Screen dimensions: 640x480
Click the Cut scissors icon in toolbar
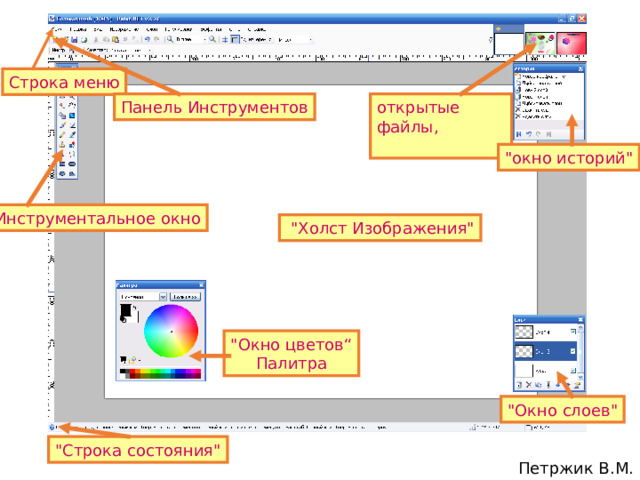tap(96, 40)
